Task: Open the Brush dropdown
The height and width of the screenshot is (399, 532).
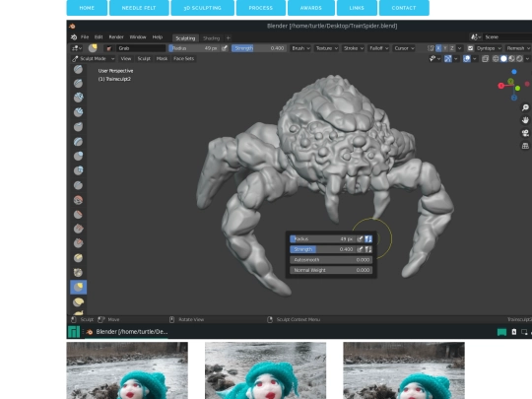Action: click(300, 48)
